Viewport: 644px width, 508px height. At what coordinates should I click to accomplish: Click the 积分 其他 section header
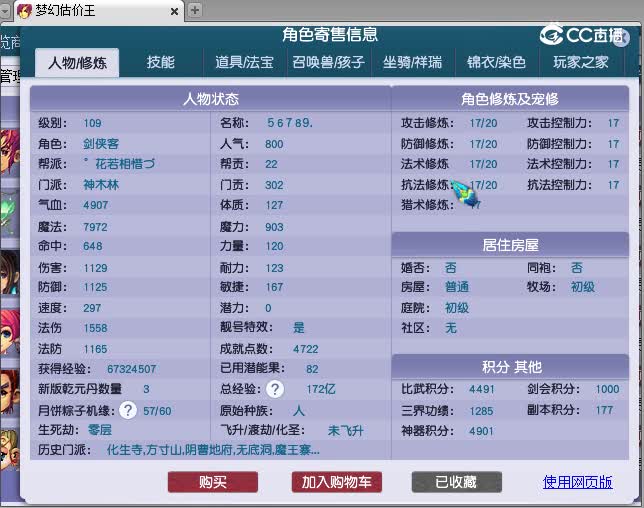tap(510, 367)
